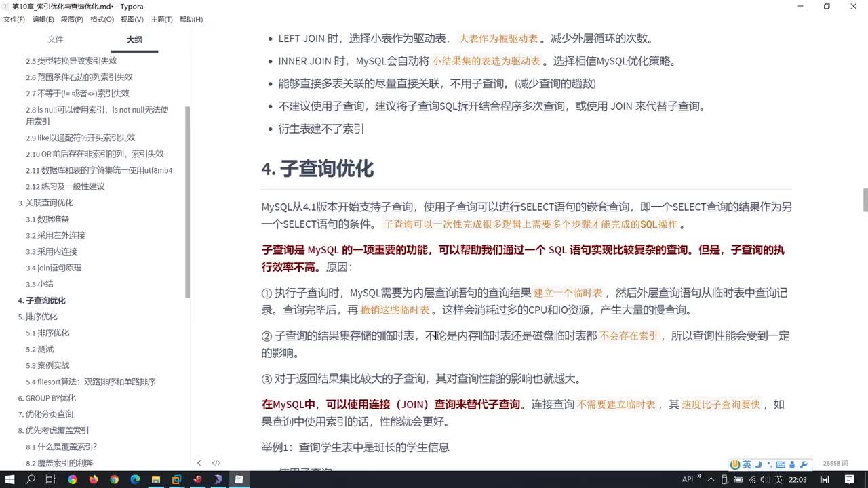The image size is (868, 488).
Task: Select outline item 4. 子查询优化
Action: click(x=42, y=300)
